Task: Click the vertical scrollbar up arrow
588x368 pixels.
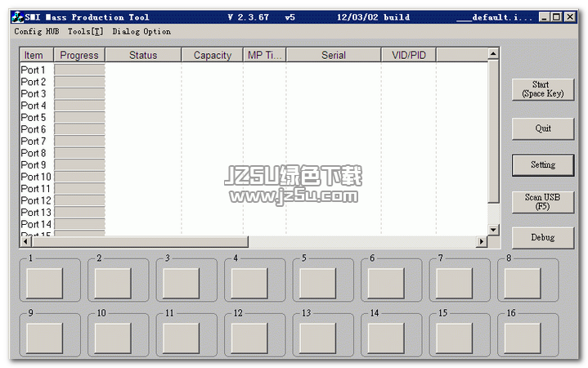Action: click(x=493, y=54)
